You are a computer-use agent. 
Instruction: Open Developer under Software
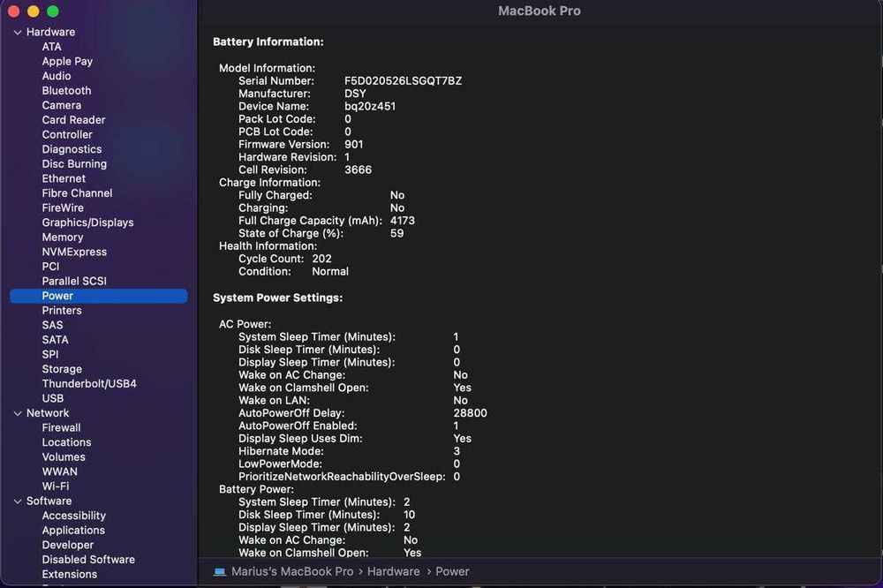68,545
